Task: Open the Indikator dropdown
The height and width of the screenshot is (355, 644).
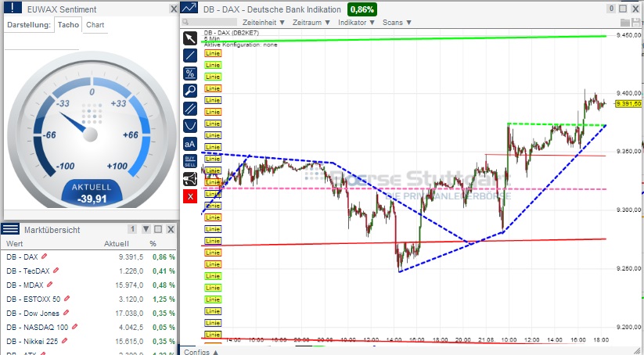Action: [x=357, y=23]
